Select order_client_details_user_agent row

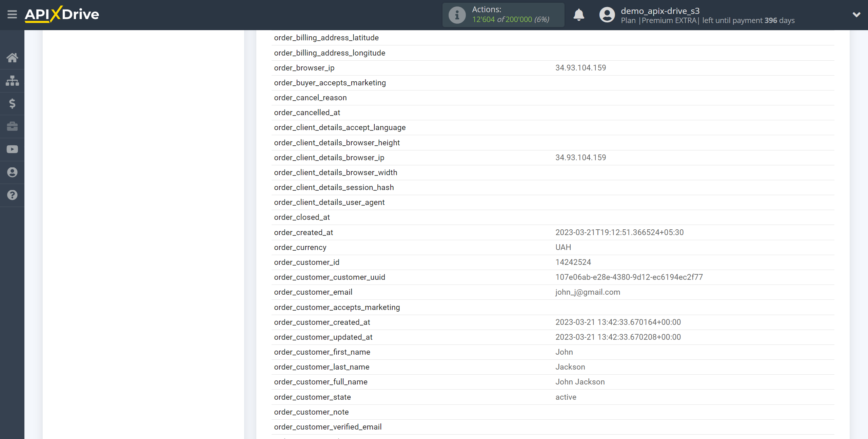(x=553, y=202)
